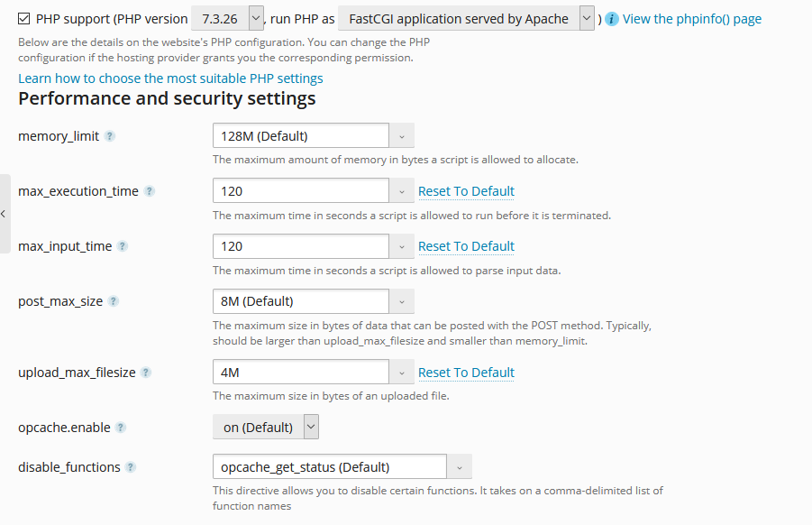This screenshot has height=525, width=812.
Task: Click into the max_input_time text field
Action: (301, 246)
